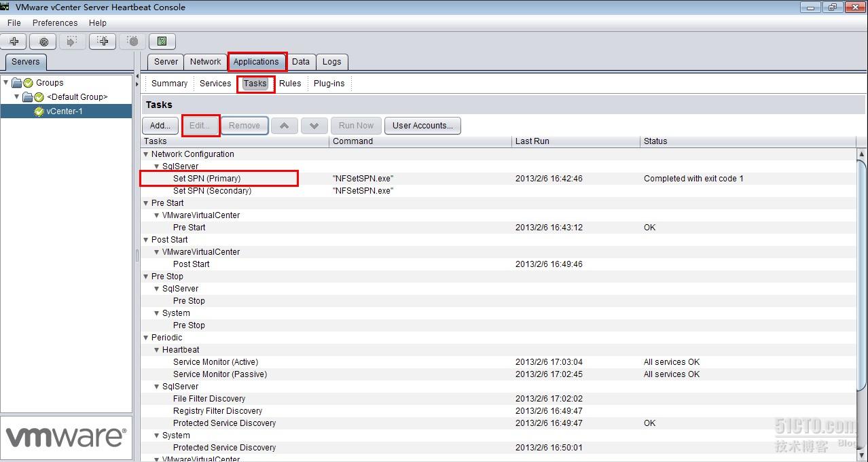868x462 pixels.
Task: Open the File menu
Action: point(14,23)
